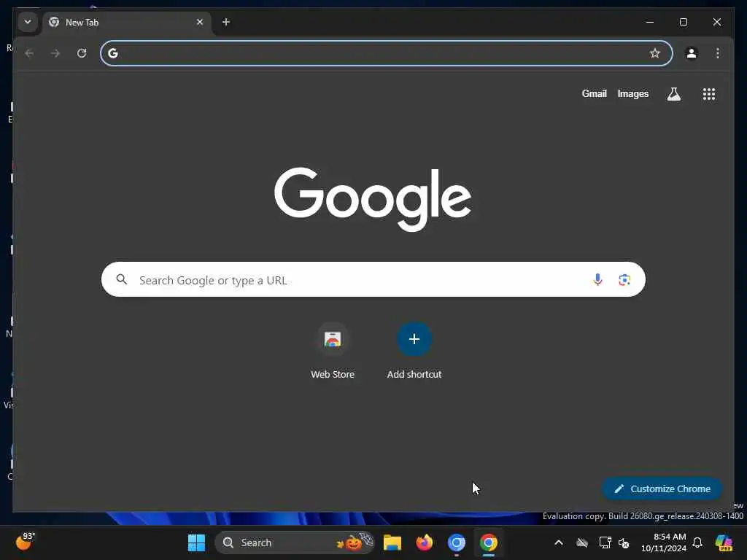The height and width of the screenshot is (560, 747).
Task: Open the Gmail link
Action: pyautogui.click(x=594, y=94)
